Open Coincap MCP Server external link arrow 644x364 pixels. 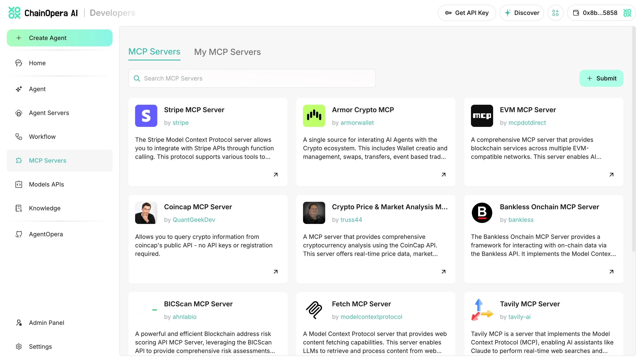tap(276, 271)
